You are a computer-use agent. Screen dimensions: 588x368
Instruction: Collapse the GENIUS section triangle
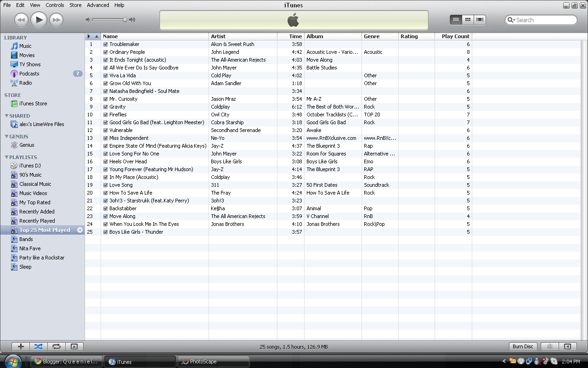[x=6, y=137]
